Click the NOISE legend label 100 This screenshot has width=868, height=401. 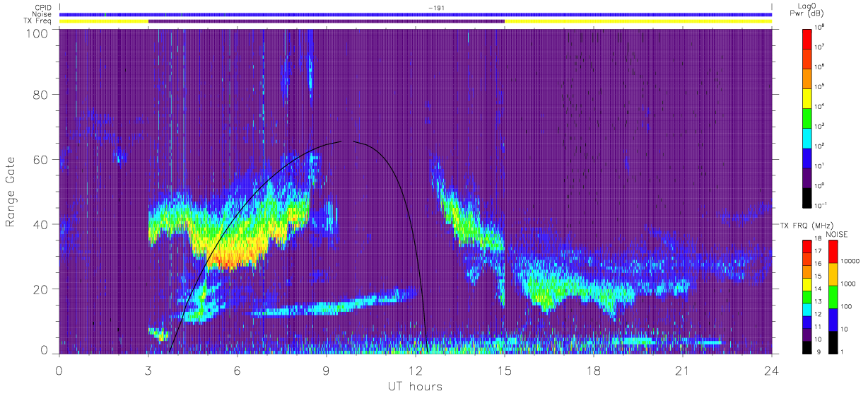pos(846,307)
